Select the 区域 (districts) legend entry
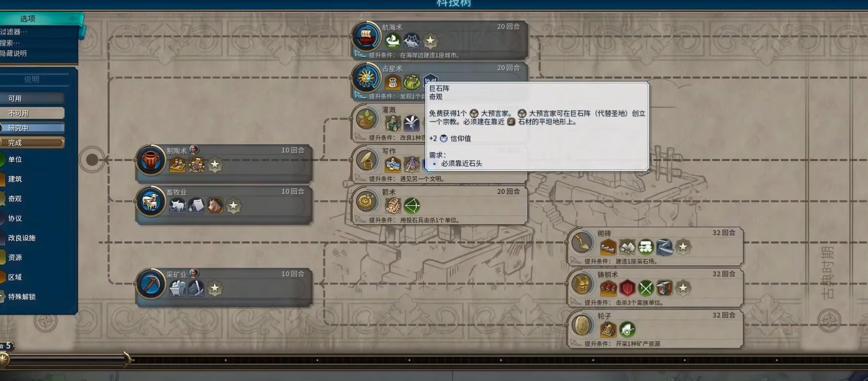Image resolution: width=868 pixels, height=381 pixels. 15,277
